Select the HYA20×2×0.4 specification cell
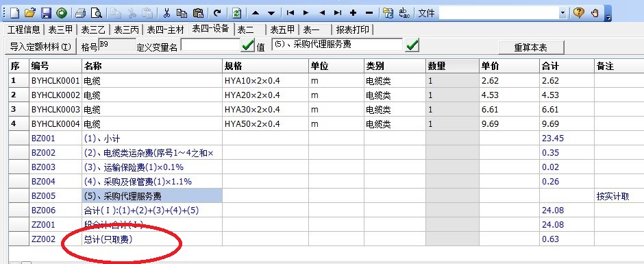The width and height of the screenshot is (644, 264). pyautogui.click(x=265, y=95)
